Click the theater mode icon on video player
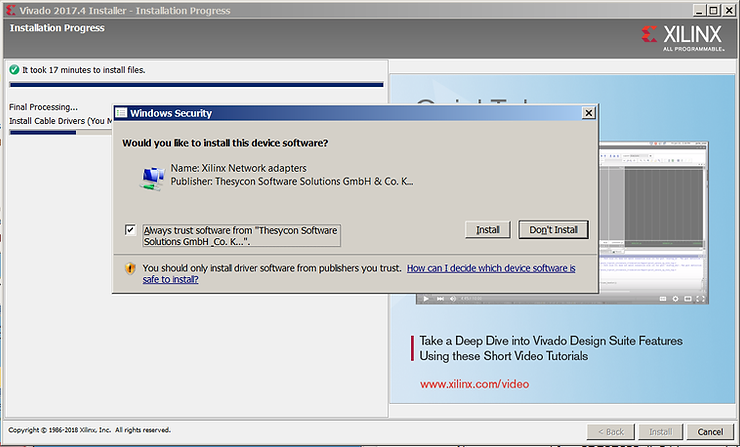 pyautogui.click(x=688, y=299)
